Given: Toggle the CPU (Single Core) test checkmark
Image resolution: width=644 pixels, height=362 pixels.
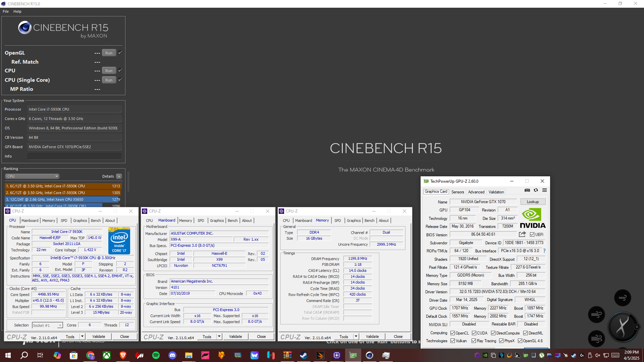Looking at the screenshot, I should 120,80.
